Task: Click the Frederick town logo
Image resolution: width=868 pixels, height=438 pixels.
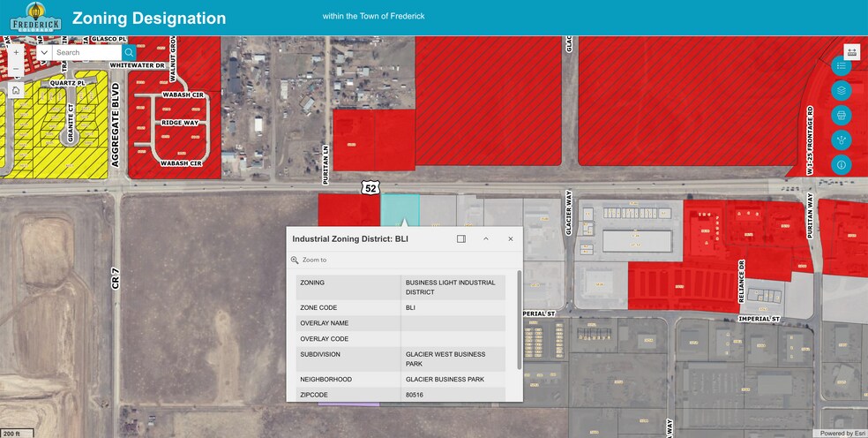Action: click(x=35, y=18)
